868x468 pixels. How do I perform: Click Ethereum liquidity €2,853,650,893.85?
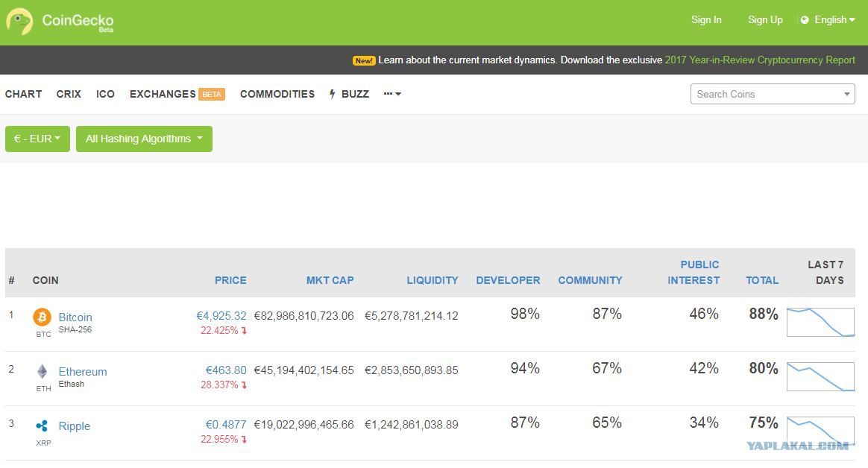coord(412,370)
